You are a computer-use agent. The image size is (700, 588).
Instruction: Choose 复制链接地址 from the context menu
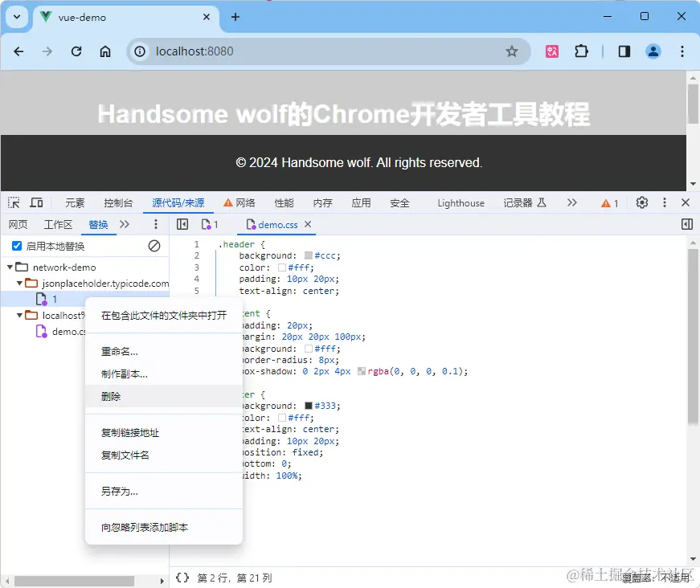tap(164, 433)
